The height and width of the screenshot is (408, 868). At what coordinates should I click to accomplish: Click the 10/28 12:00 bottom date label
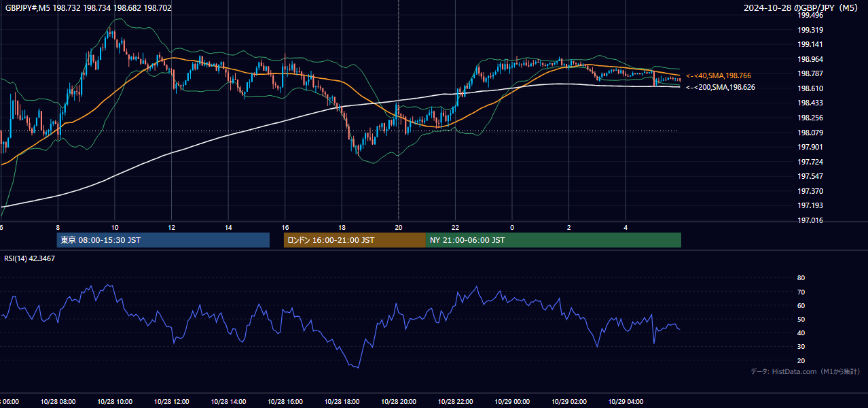[x=172, y=402]
